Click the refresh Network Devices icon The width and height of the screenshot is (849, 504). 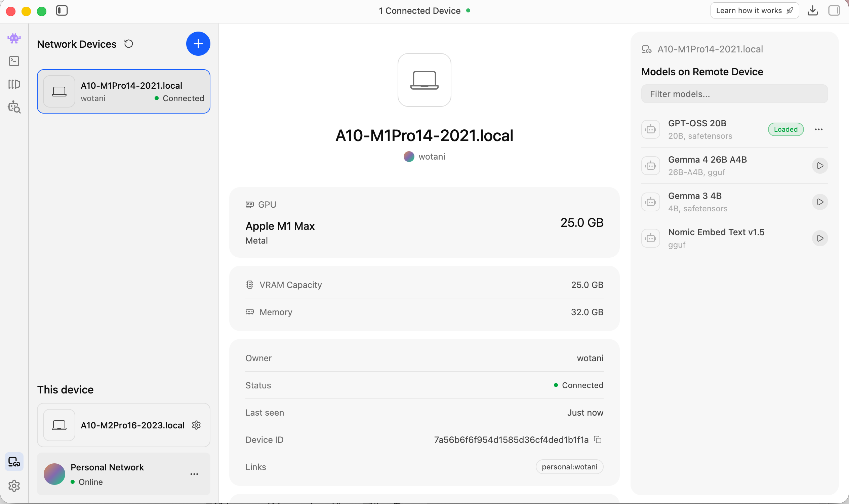[x=128, y=44]
